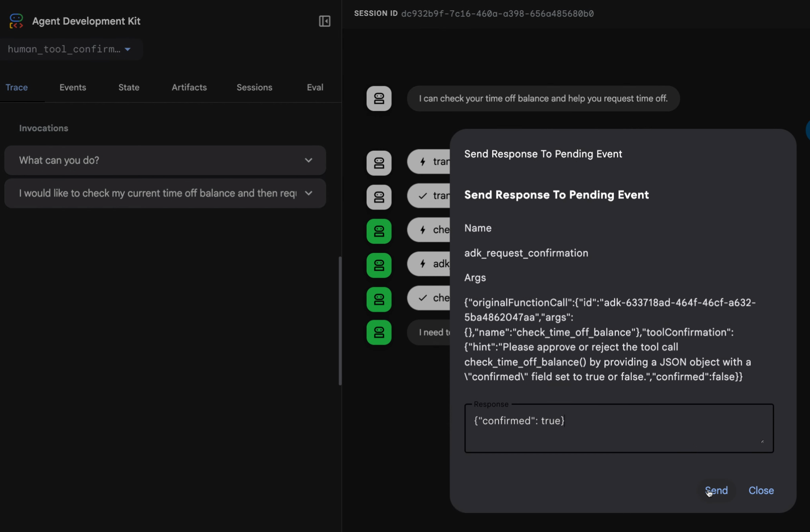This screenshot has width=810, height=532.
Task: Switch to the Eval tab
Action: pyautogui.click(x=315, y=88)
